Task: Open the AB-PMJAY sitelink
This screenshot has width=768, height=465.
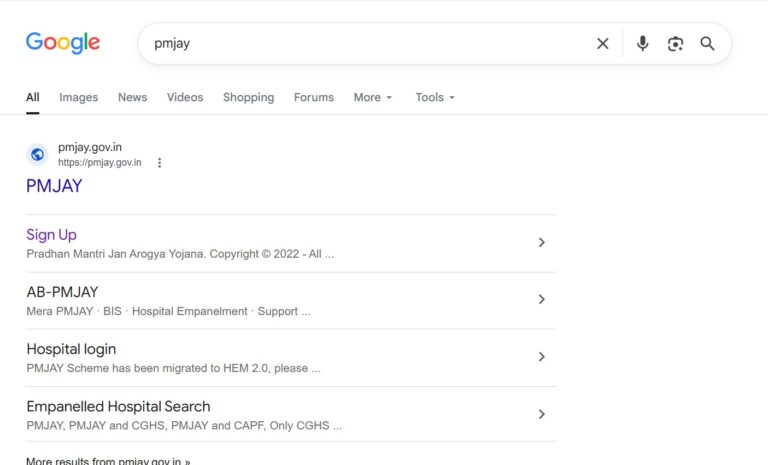Action: [62, 292]
